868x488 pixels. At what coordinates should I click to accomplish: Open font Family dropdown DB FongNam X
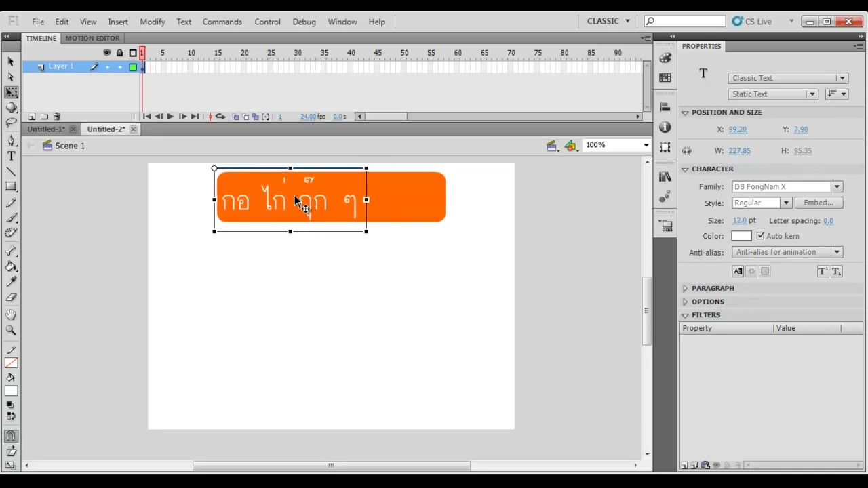point(787,186)
